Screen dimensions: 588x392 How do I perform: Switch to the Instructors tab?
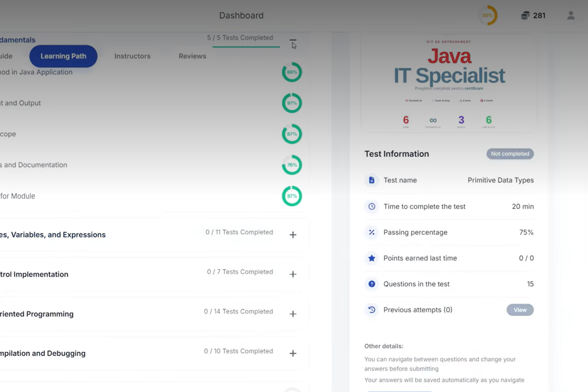pos(133,56)
